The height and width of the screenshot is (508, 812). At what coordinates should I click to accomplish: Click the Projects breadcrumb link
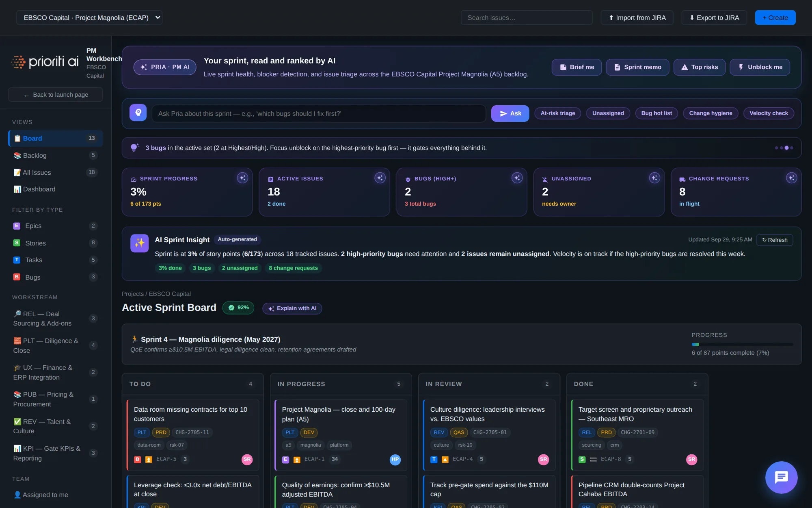click(x=133, y=294)
